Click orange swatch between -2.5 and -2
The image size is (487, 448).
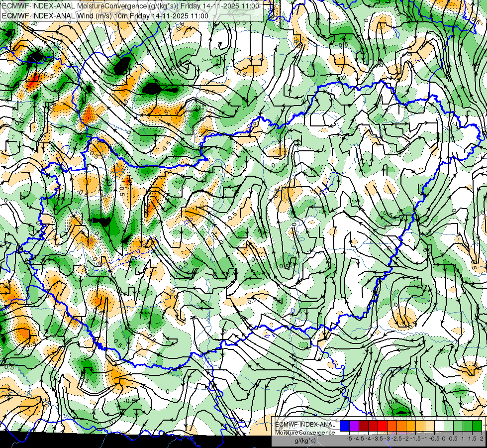tap(401, 426)
